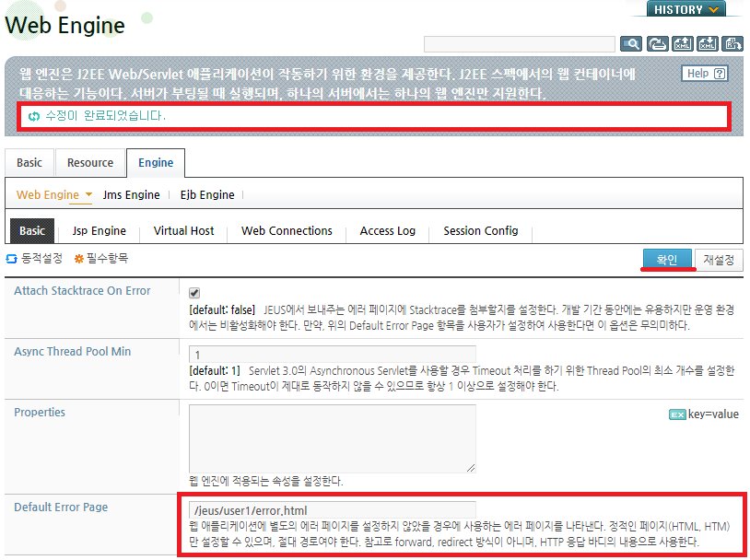Select the Basic sub-tab under Web Engine
Viewport: 750px width, 560px height.
coord(32,231)
